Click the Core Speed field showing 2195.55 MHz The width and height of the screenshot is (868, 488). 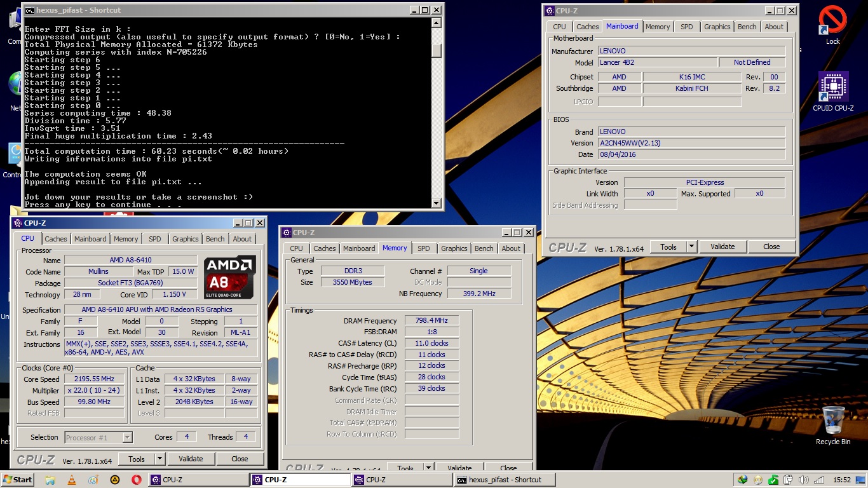94,379
